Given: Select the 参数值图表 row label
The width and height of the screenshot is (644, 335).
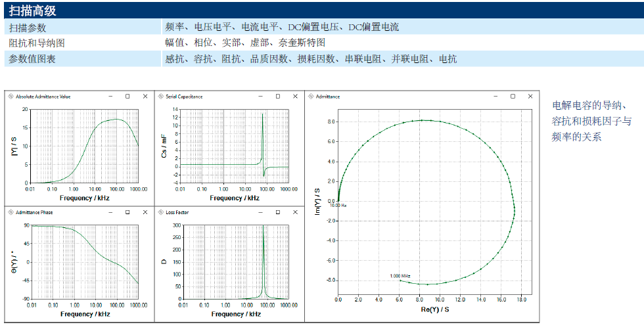Looking at the screenshot, I should tap(32, 59).
